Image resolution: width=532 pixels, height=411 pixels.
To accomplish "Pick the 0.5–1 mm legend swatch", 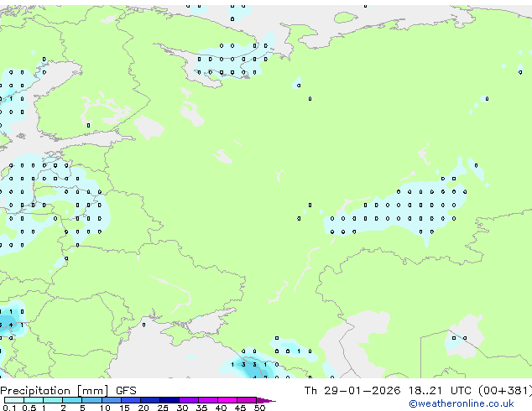I will click(34, 400).
